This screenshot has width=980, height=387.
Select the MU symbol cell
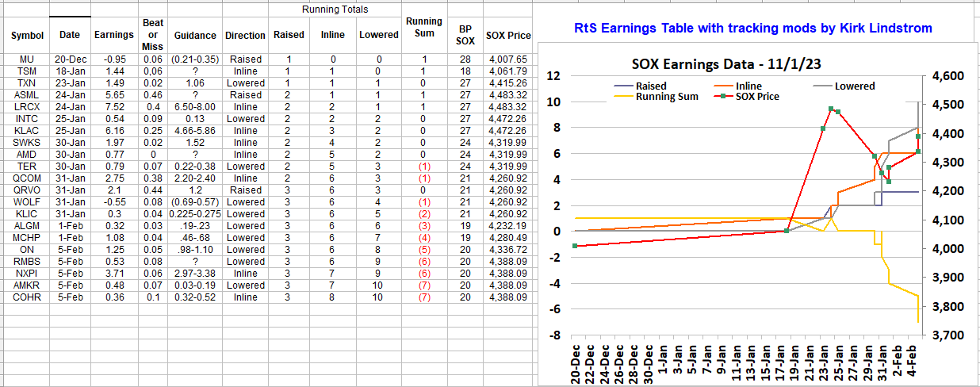(27, 59)
